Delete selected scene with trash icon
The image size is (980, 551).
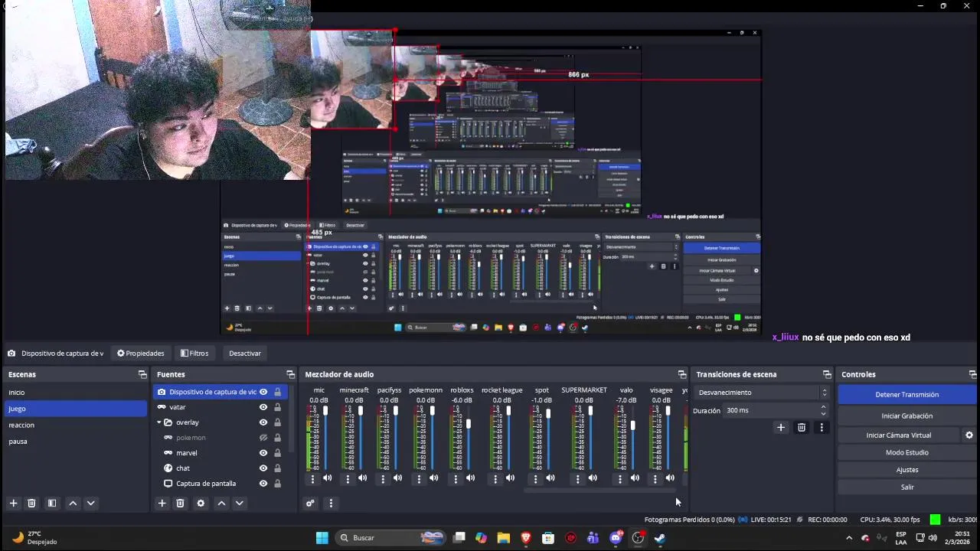pos(31,503)
